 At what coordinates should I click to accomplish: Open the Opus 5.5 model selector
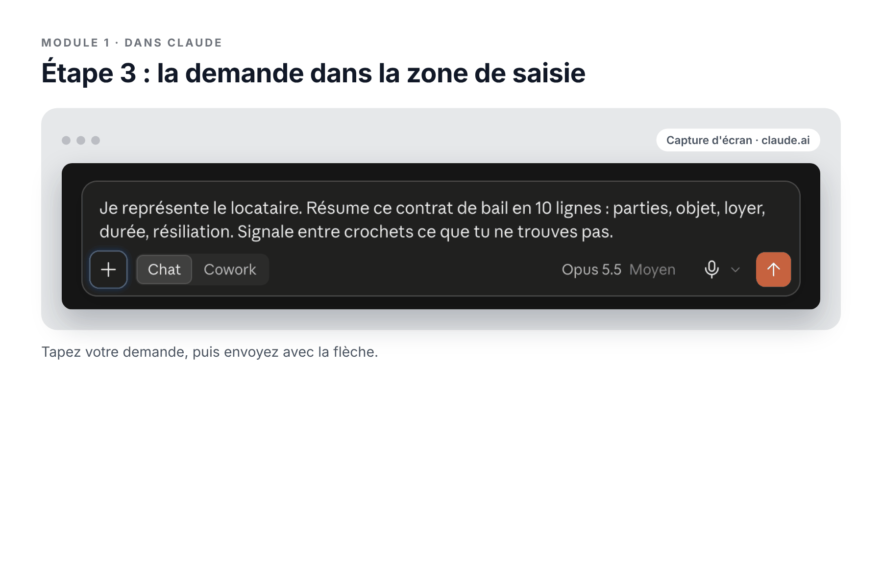[591, 269]
